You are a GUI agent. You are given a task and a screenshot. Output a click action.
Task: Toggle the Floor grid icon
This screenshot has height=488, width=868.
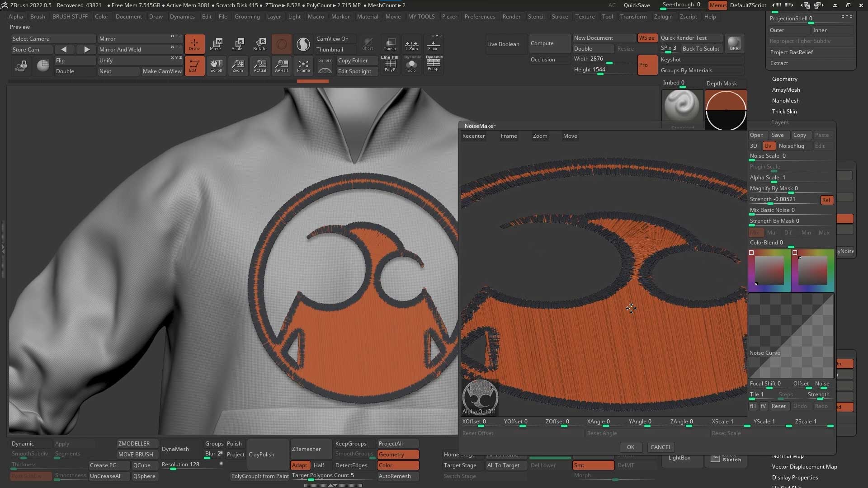point(433,44)
